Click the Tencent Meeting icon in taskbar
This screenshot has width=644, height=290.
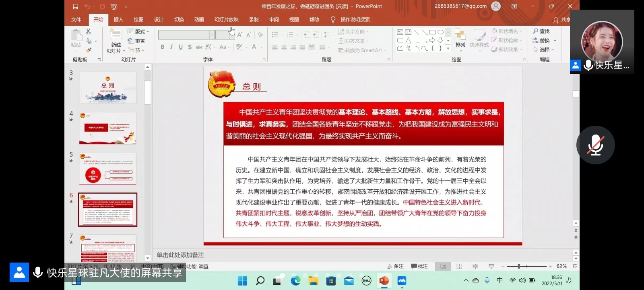[402, 281]
